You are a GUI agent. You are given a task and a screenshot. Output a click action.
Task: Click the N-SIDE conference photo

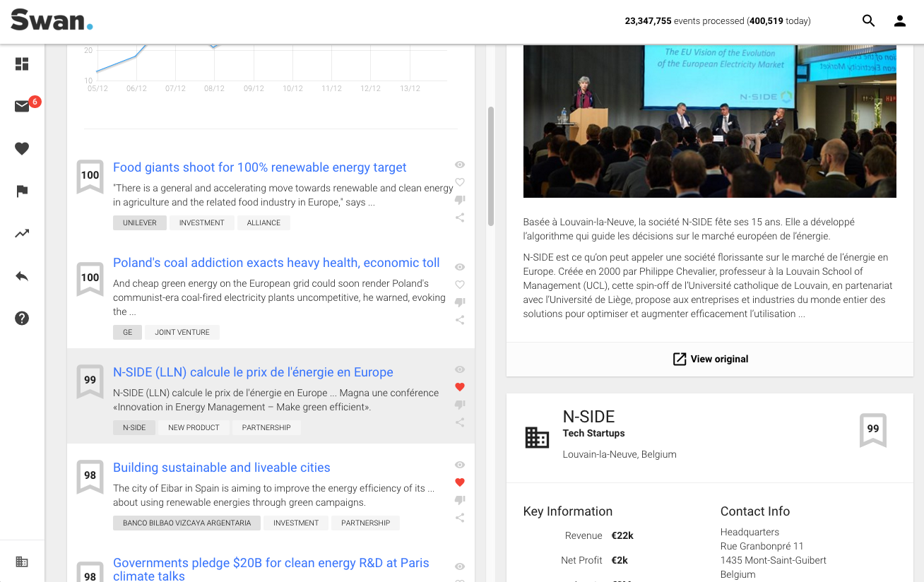[710, 121]
